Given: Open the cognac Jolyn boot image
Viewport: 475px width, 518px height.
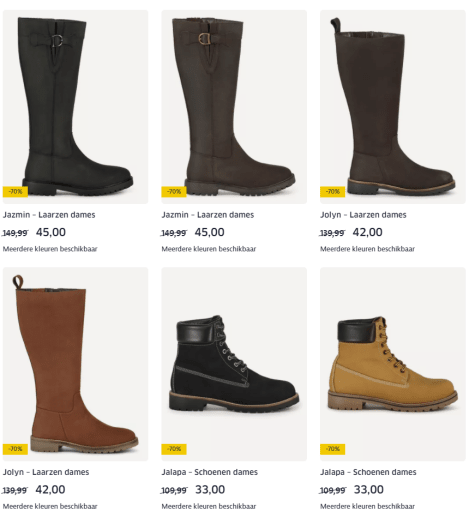Looking at the screenshot, I should (75, 364).
